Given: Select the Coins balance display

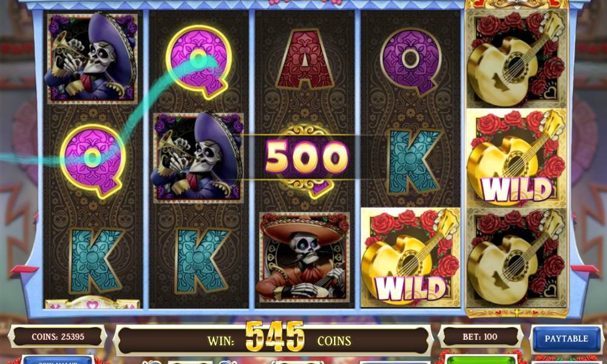Looking at the screenshot, I should pos(58,337).
